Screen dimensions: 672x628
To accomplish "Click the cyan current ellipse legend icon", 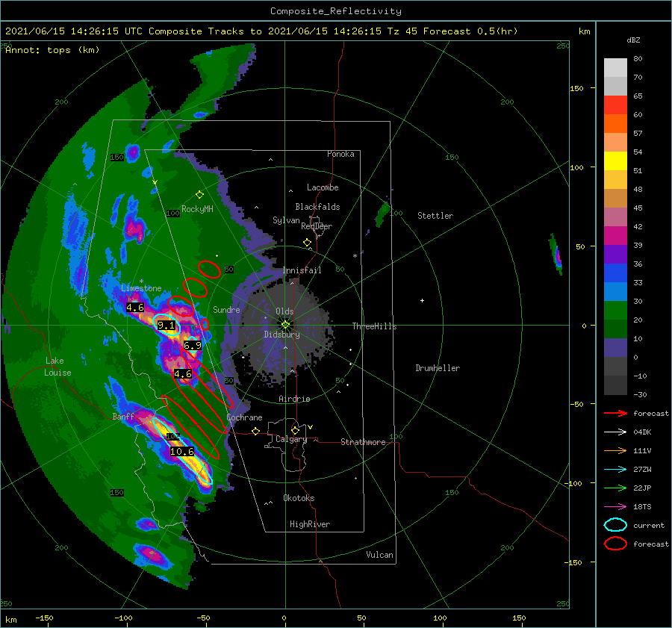I will coord(615,525).
